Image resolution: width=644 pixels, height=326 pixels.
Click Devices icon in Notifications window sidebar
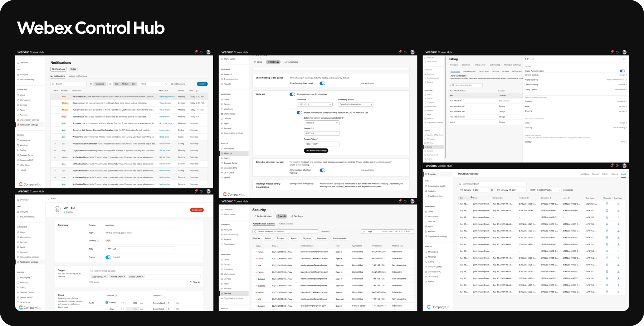pyautogui.click(x=18, y=105)
